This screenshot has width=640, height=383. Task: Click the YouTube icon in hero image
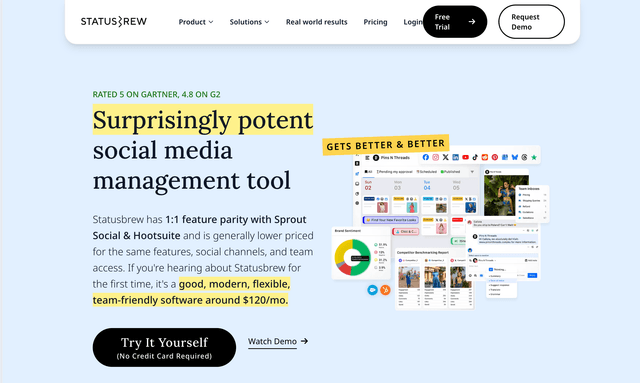tap(465, 157)
